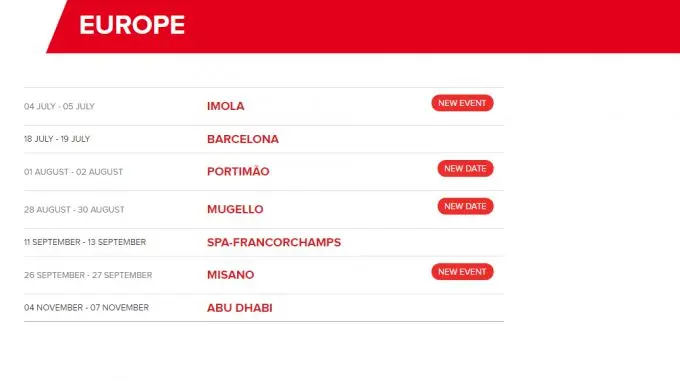The height and width of the screenshot is (382, 680).
Task: Click the 26 September - 27 September date
Action: (x=88, y=275)
